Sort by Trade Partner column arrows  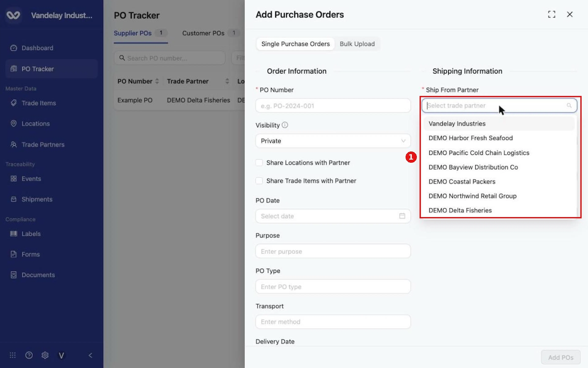pyautogui.click(x=227, y=81)
